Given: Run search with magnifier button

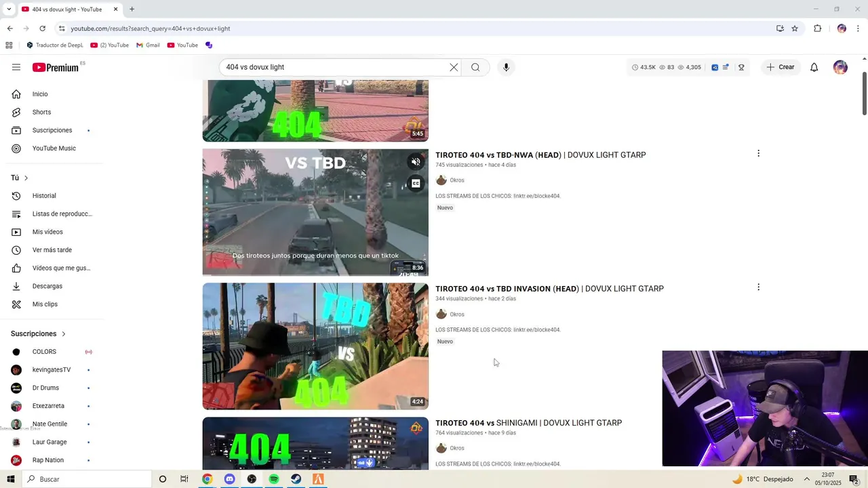Looking at the screenshot, I should 475,67.
